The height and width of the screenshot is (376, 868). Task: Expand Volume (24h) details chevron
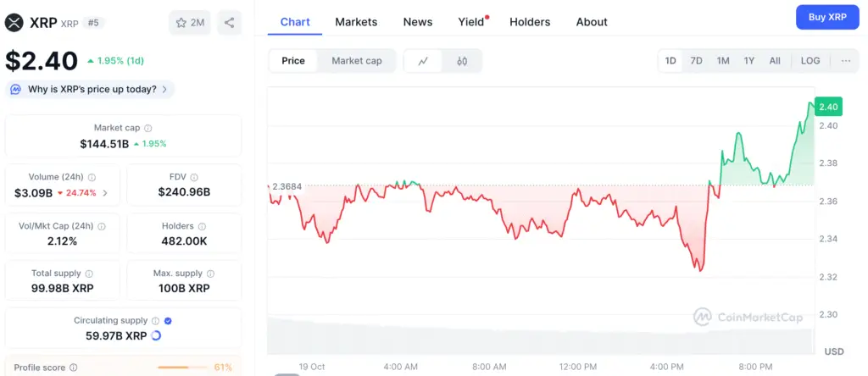[105, 193]
